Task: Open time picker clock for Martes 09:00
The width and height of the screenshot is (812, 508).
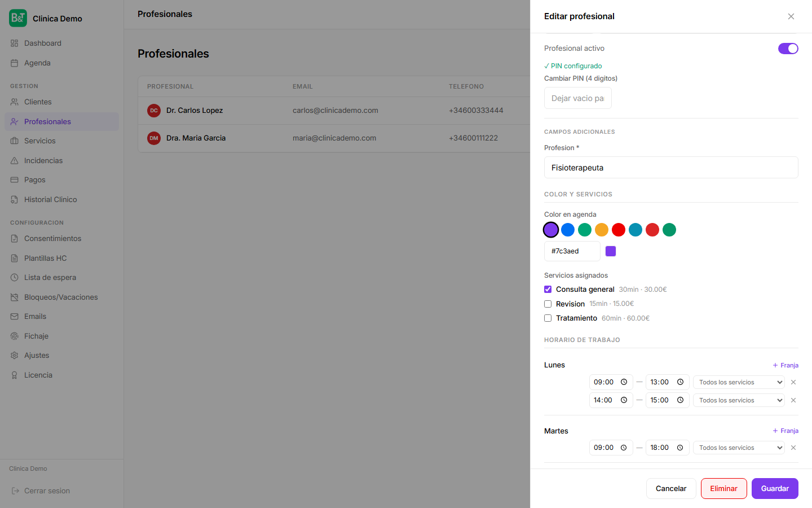Action: 624,448
